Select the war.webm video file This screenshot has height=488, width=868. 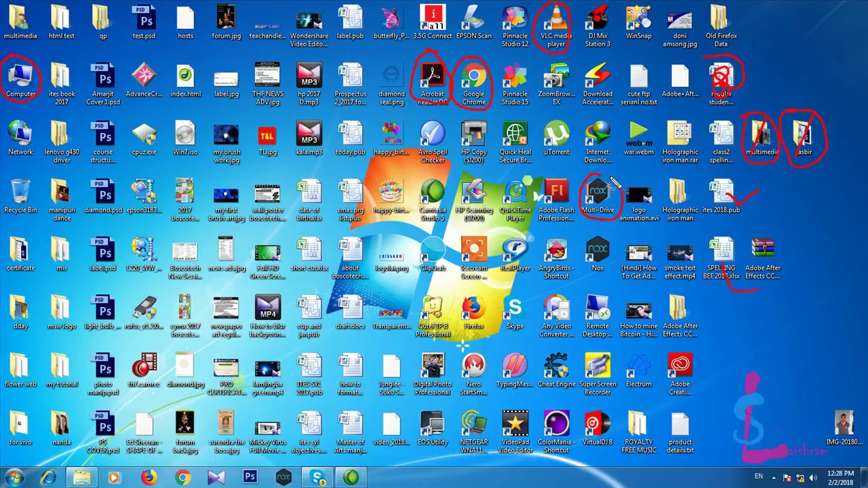(x=639, y=138)
